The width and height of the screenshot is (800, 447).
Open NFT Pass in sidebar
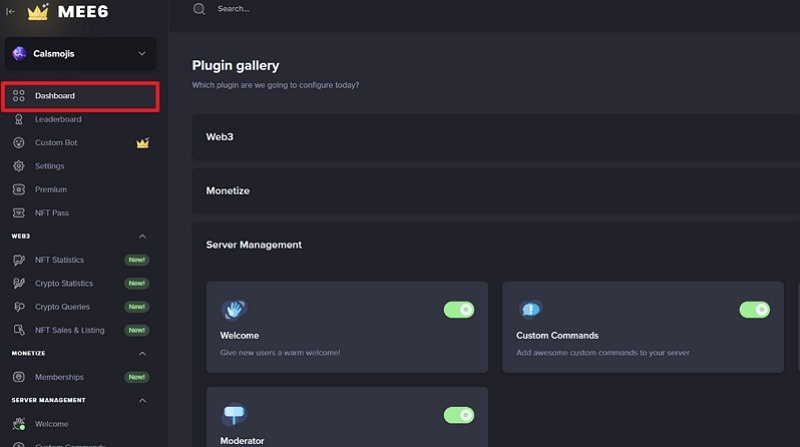pos(52,213)
